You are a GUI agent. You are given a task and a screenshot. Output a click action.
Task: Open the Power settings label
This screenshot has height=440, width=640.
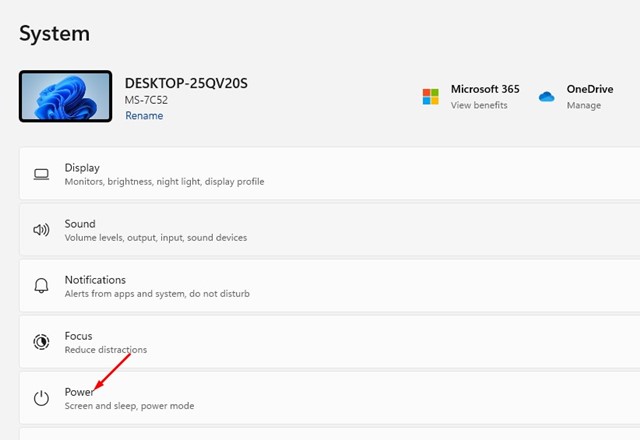(x=79, y=391)
